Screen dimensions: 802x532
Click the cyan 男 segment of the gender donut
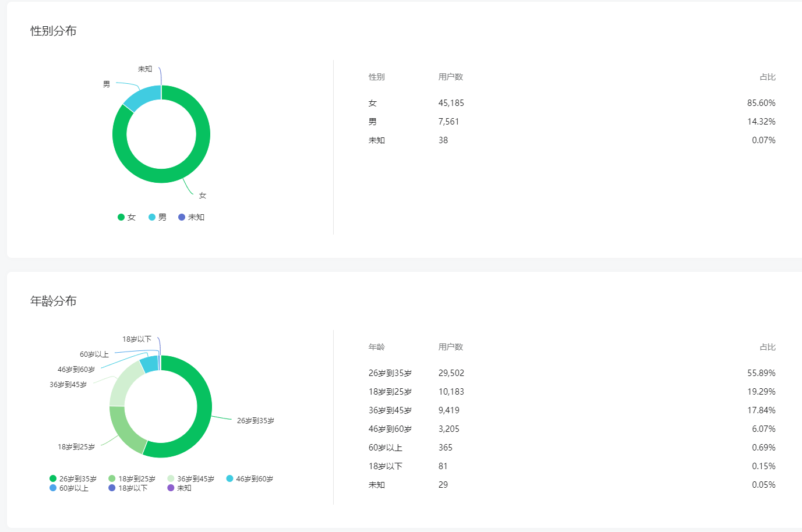coord(142,97)
